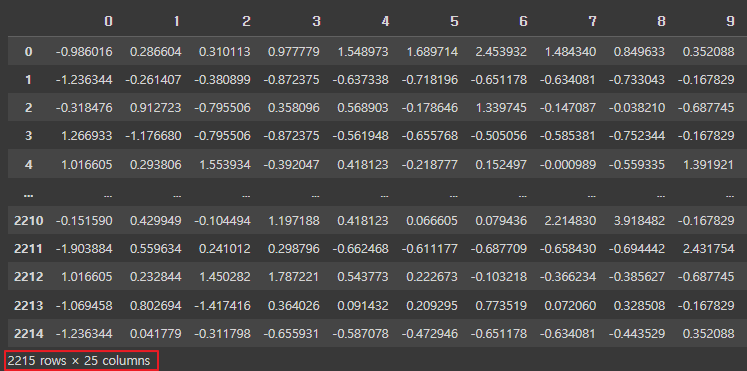Select the cell -0.443529
This screenshot has height=371, width=747.
point(636,333)
